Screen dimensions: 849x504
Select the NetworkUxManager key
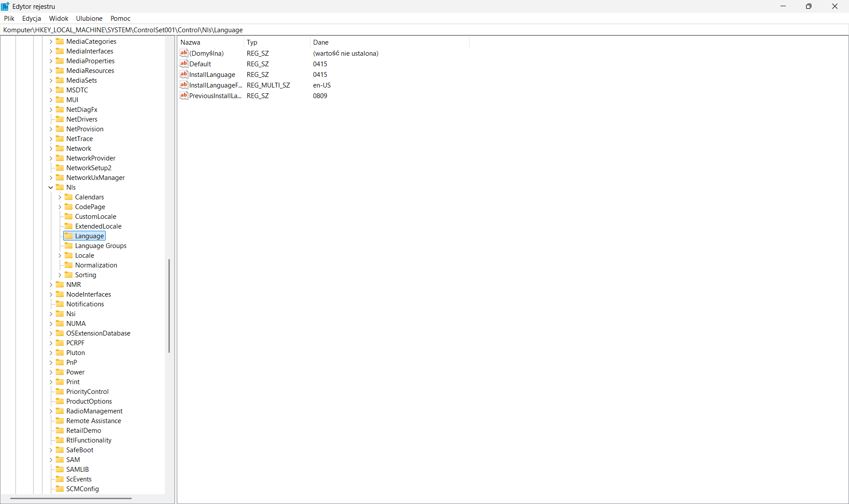96,177
